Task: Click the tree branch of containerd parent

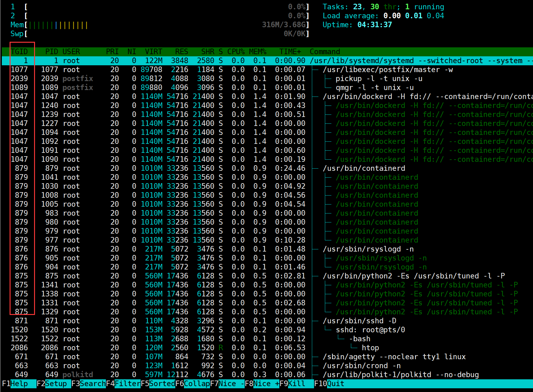Action: [316, 168]
